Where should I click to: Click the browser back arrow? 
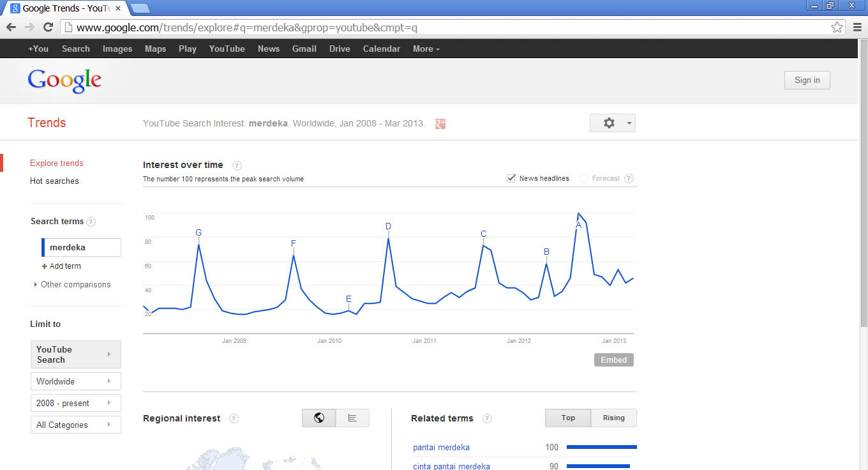(11, 27)
